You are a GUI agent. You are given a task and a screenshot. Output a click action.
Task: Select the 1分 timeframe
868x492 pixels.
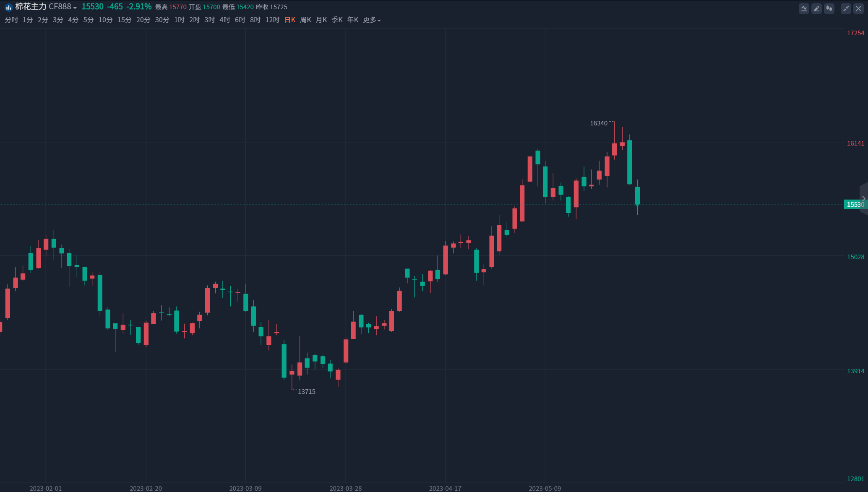coord(28,20)
